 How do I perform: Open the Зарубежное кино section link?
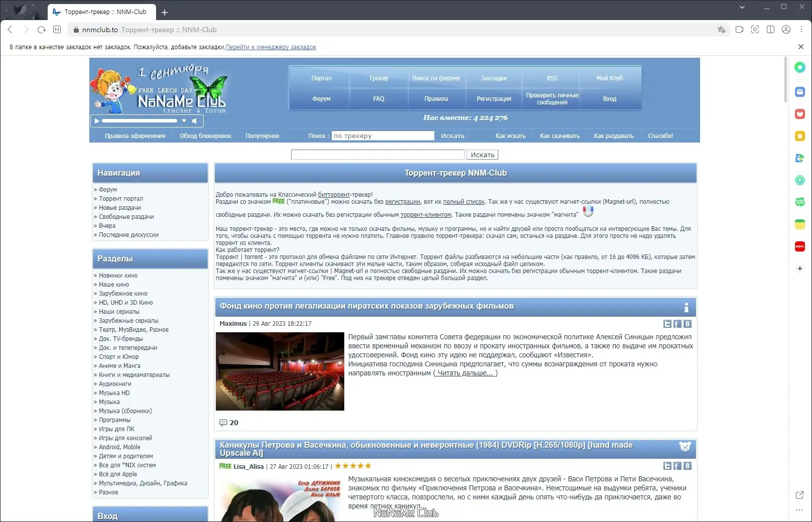tap(123, 294)
